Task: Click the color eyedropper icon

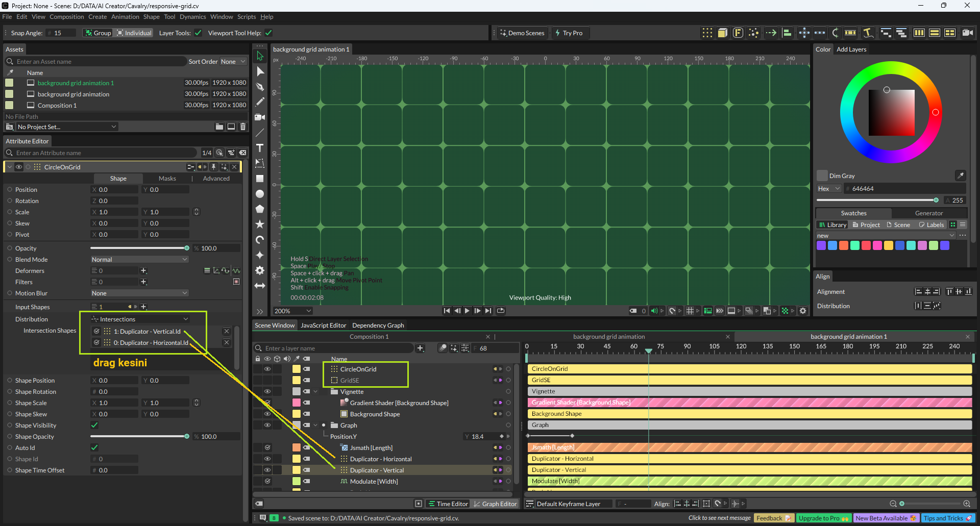Action: 960,176
